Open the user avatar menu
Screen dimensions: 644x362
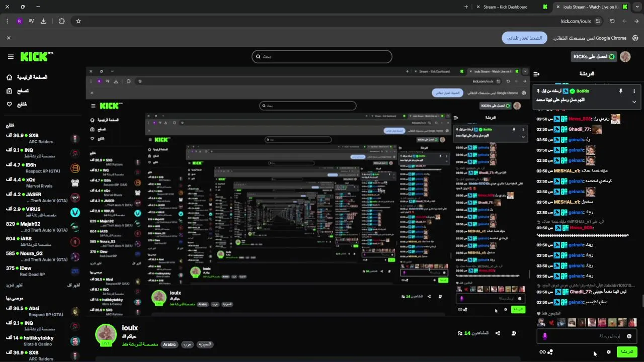pyautogui.click(x=625, y=57)
